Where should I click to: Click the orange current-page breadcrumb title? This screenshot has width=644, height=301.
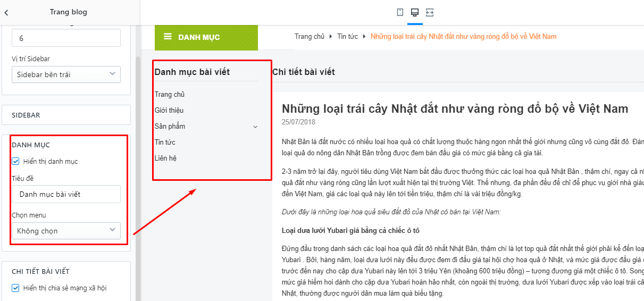pos(464,36)
